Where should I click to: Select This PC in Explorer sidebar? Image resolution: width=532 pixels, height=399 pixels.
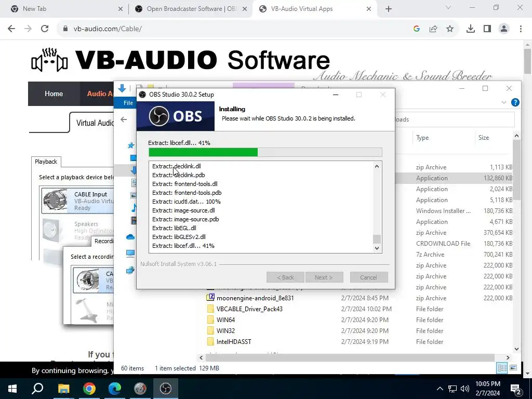(130, 254)
